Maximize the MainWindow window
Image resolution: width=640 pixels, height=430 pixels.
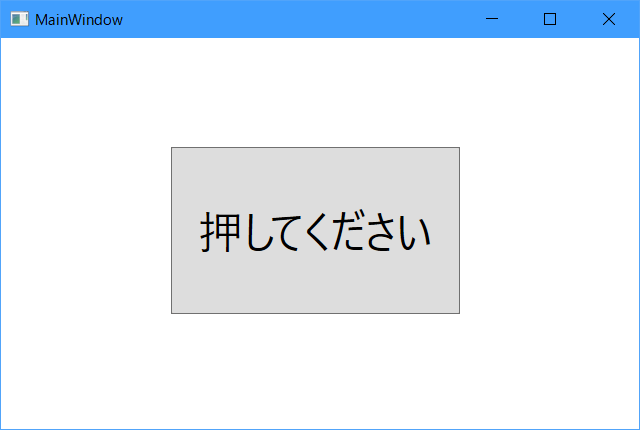click(x=550, y=19)
